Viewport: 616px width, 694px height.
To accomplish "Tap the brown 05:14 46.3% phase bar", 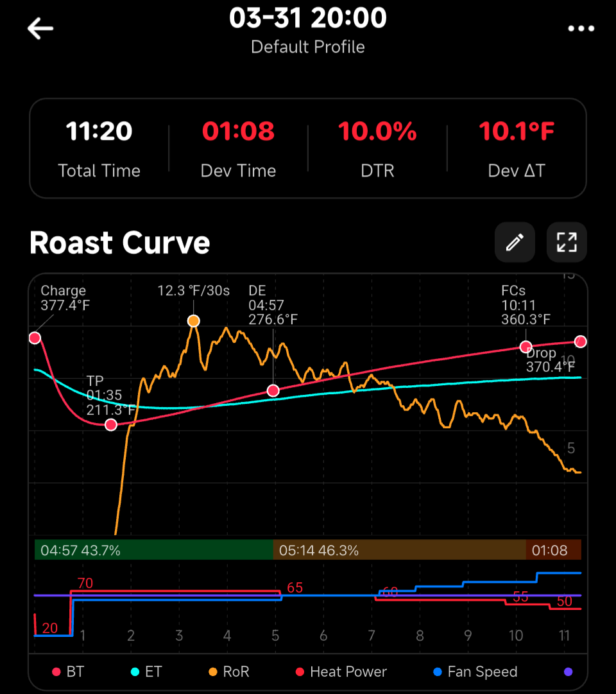I will 399,550.
